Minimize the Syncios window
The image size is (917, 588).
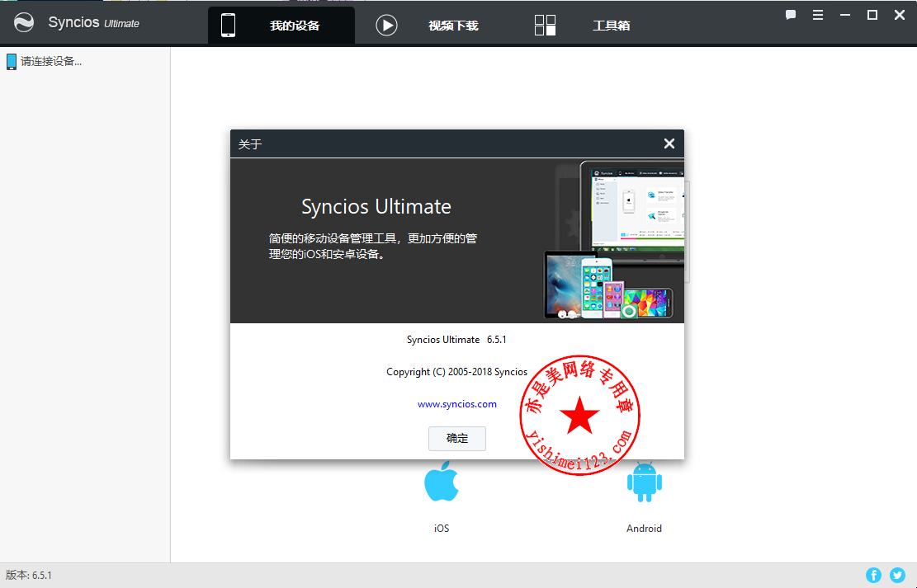click(x=845, y=15)
